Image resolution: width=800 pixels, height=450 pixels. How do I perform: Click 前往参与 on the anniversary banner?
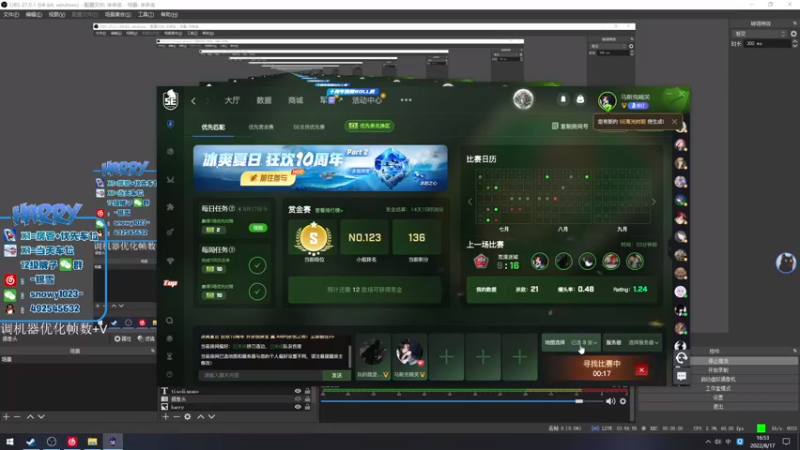pyautogui.click(x=267, y=178)
